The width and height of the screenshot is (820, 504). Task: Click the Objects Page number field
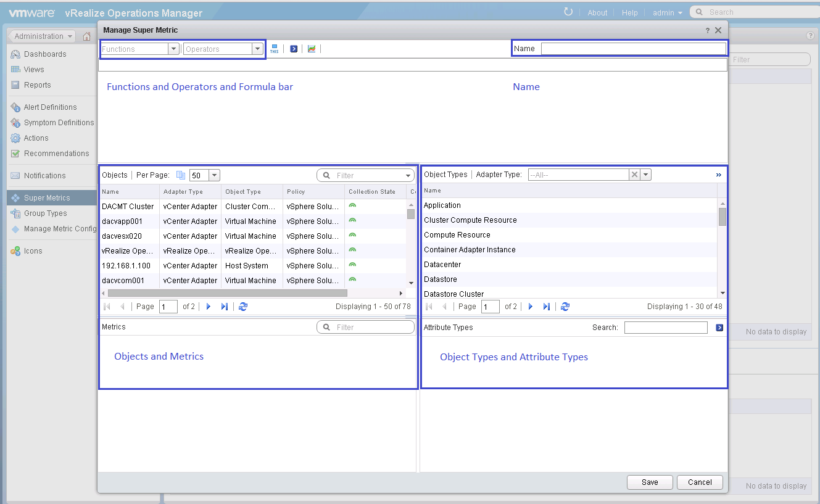click(168, 307)
